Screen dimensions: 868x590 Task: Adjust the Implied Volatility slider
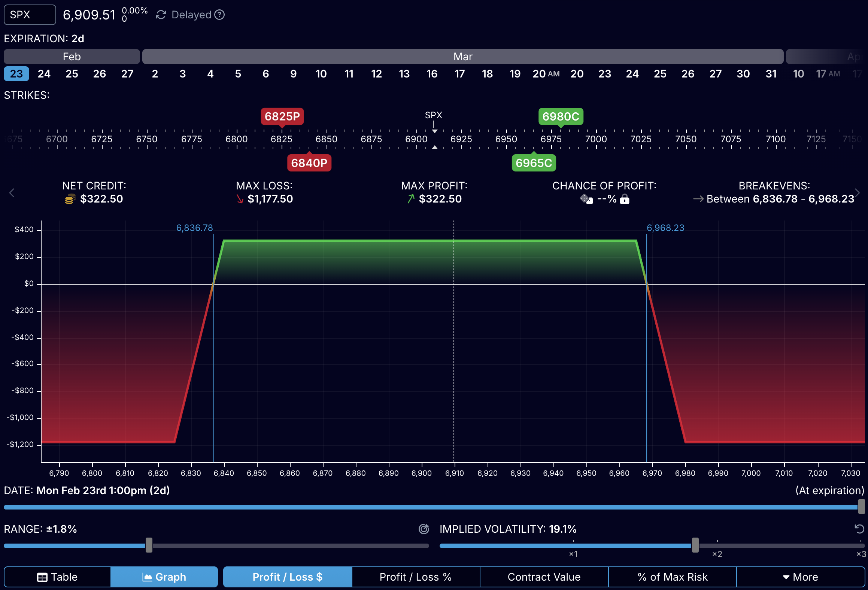695,546
